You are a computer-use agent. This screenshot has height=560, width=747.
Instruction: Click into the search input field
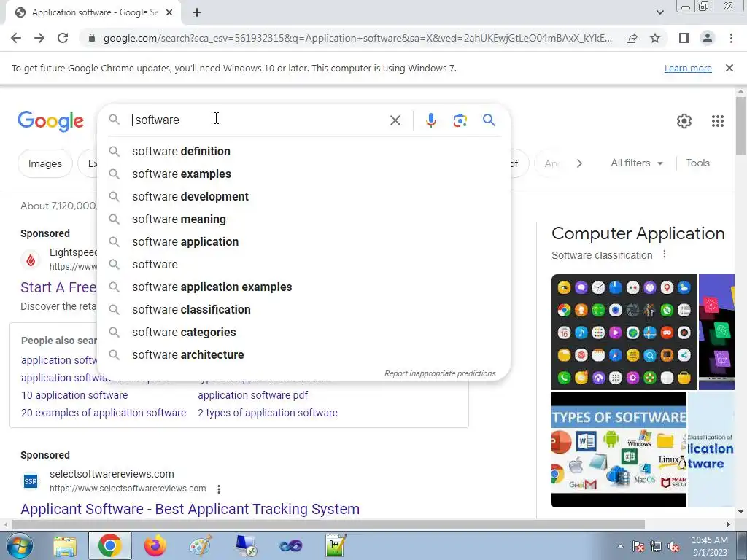[258, 120]
